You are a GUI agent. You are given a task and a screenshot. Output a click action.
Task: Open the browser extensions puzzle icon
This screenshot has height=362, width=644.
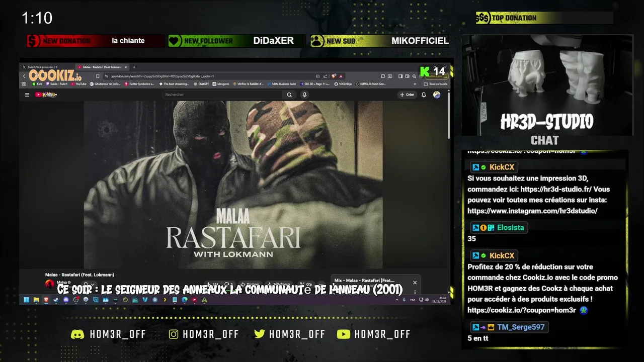tap(383, 76)
